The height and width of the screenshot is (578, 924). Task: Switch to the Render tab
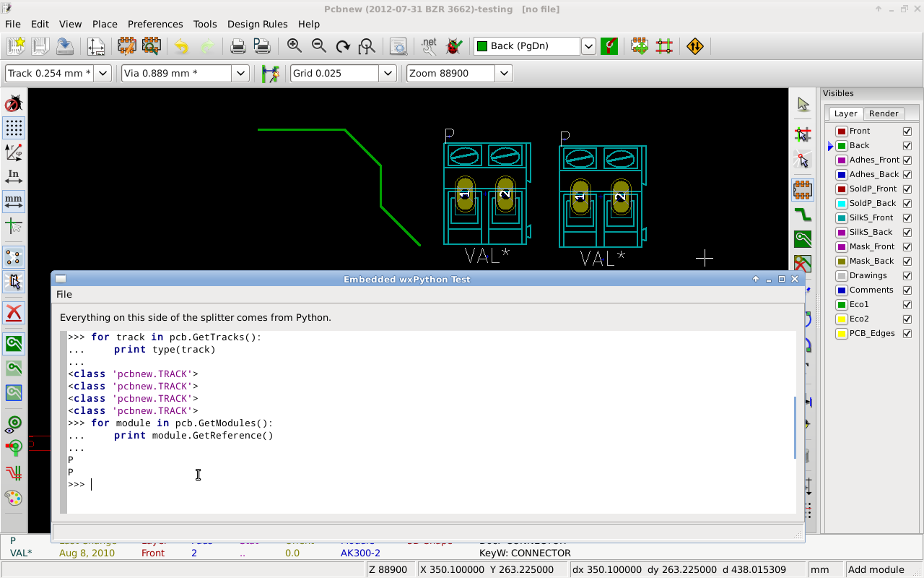(884, 113)
